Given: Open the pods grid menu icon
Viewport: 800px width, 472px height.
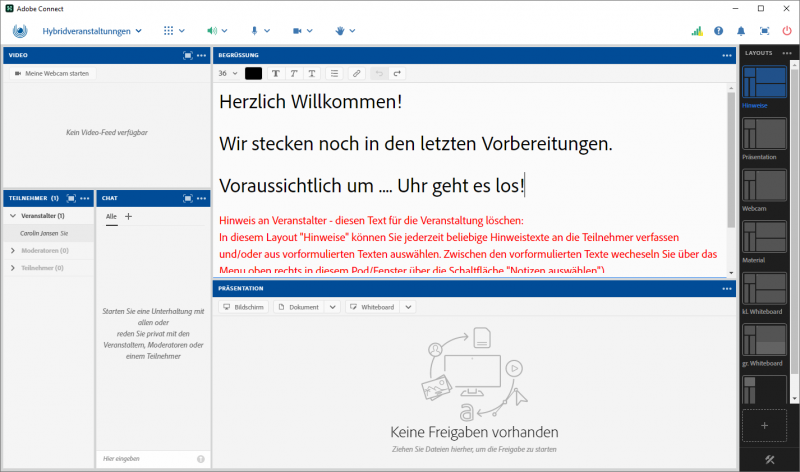Looking at the screenshot, I should click(168, 31).
